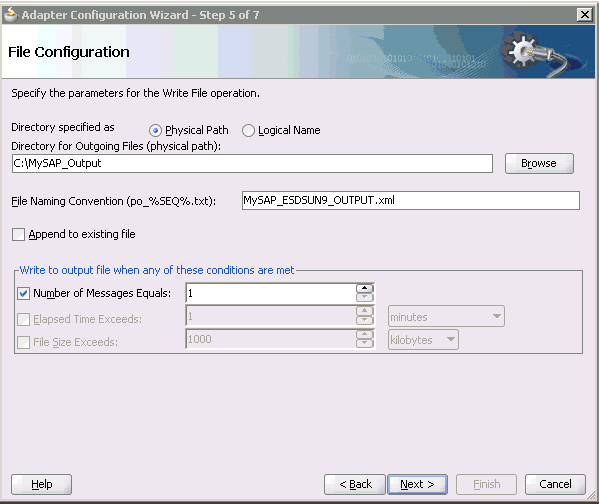Click the File Naming Convention field
Screen dimensions: 599x504
tap(411, 201)
